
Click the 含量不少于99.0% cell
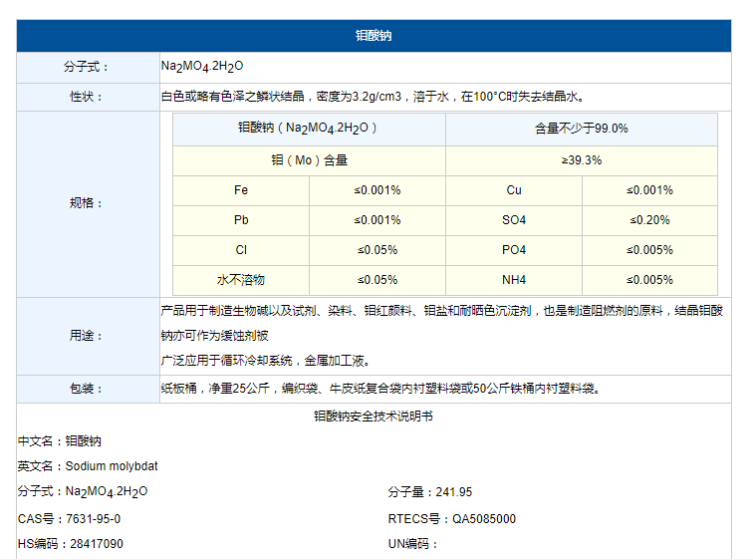581,129
